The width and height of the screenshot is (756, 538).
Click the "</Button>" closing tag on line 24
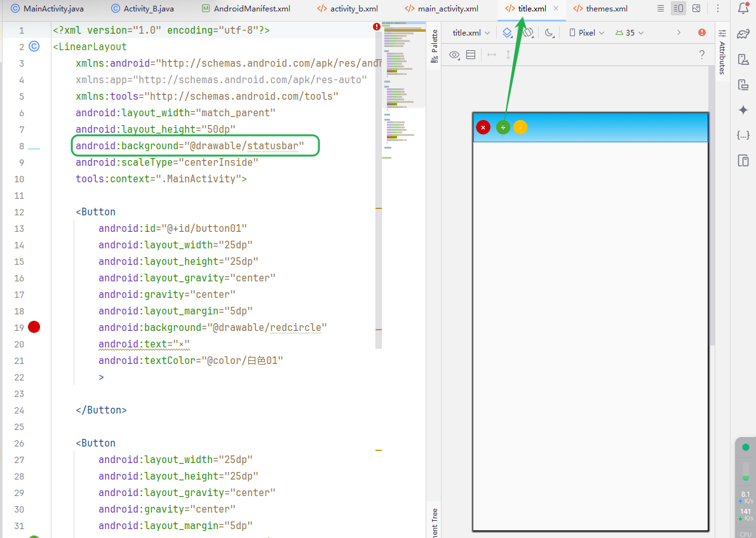[x=101, y=410]
